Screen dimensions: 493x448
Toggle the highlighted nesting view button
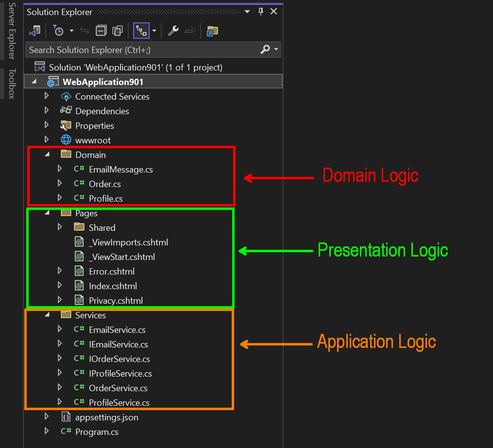coord(141,31)
